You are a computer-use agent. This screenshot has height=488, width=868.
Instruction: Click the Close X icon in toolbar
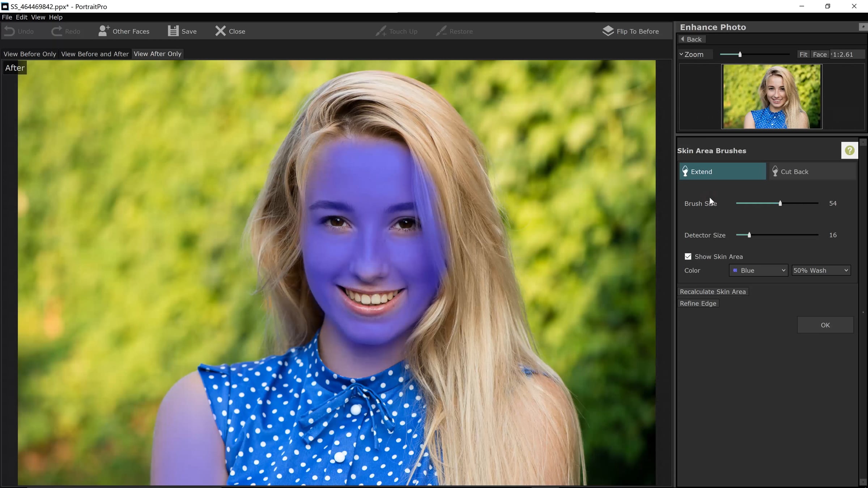coord(220,31)
